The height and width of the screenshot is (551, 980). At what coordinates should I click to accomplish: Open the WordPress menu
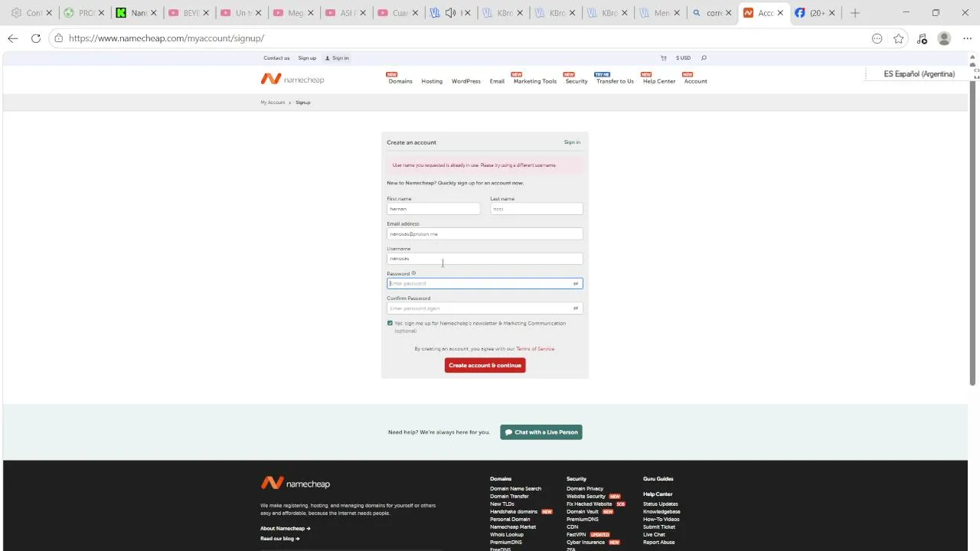(x=466, y=81)
